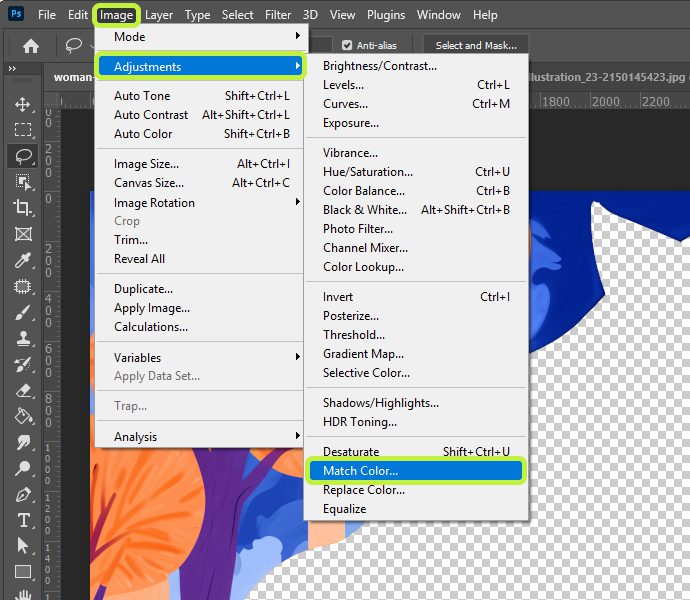The width and height of the screenshot is (690, 600).
Task: Select the Object Selection tool
Action: (22, 182)
